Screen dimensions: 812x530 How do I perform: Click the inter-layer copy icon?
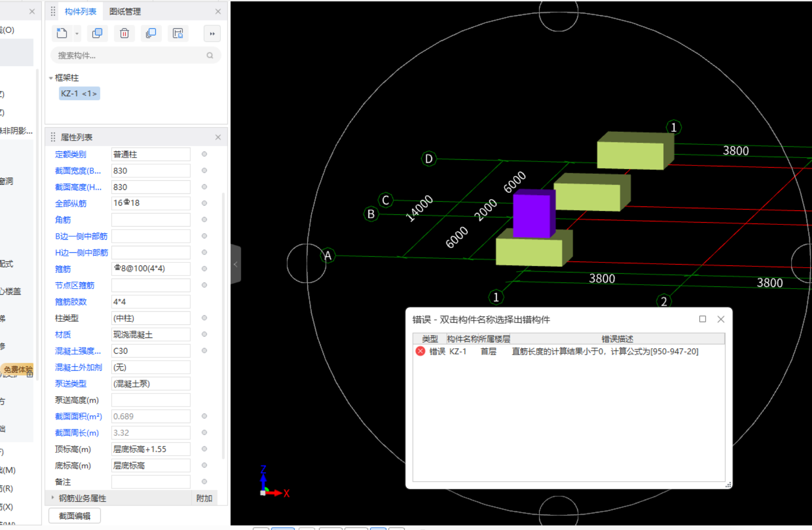coord(151,33)
